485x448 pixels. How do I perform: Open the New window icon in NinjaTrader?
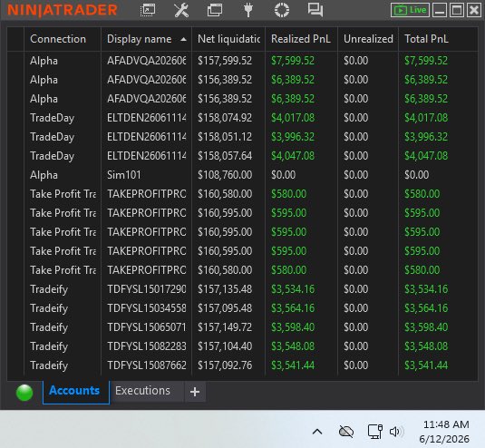click(148, 10)
